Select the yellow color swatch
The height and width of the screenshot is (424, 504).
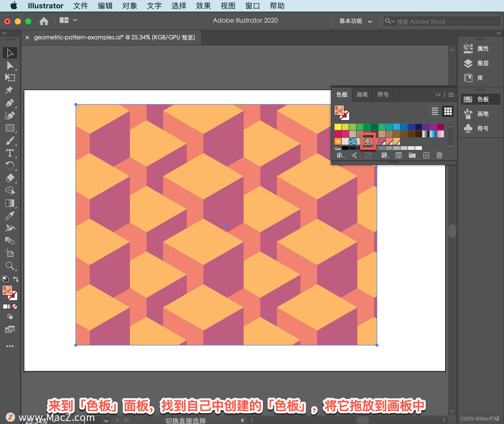pos(338,127)
